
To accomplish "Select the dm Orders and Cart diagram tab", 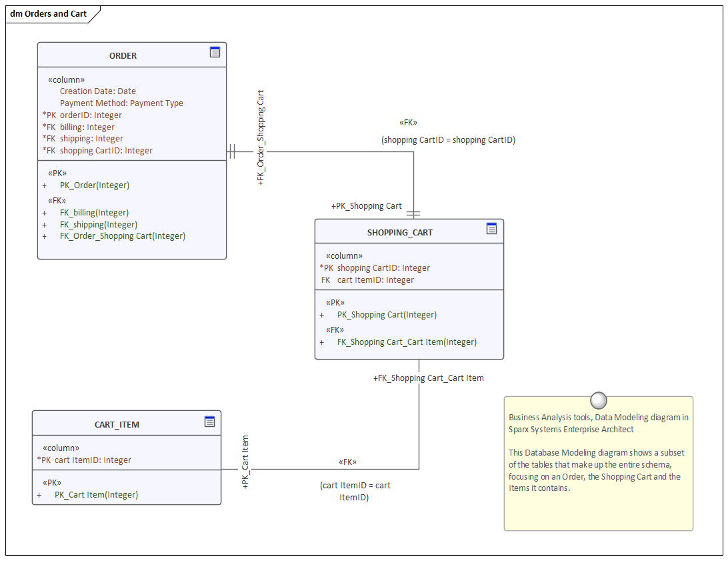I will 47,13.
